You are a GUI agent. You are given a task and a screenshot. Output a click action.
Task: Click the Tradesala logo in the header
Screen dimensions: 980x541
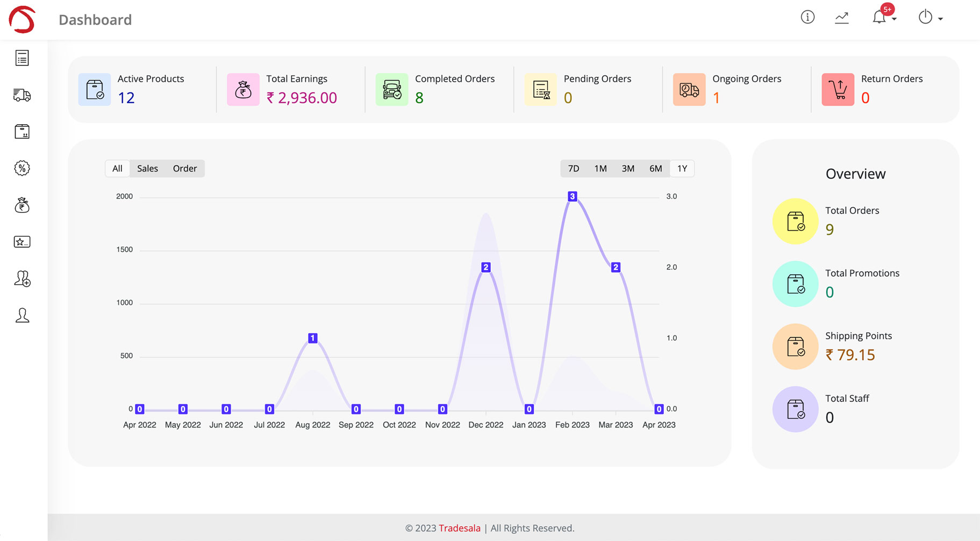[22, 19]
